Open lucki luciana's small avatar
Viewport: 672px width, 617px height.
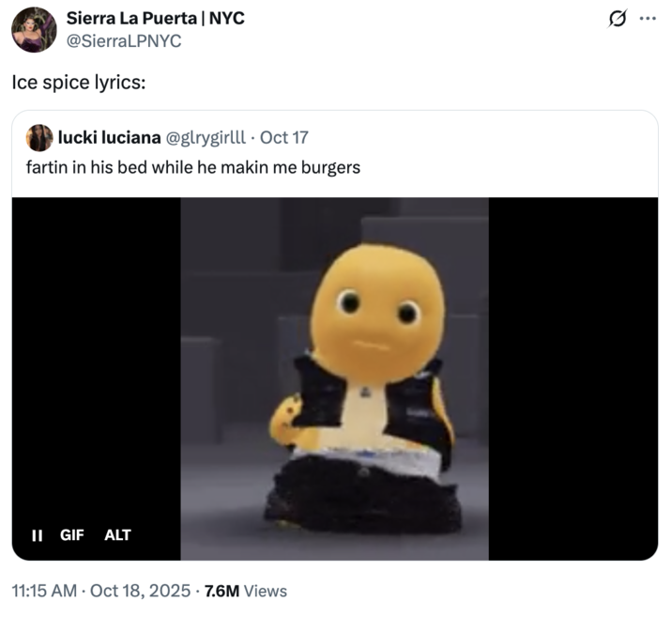pos(39,138)
